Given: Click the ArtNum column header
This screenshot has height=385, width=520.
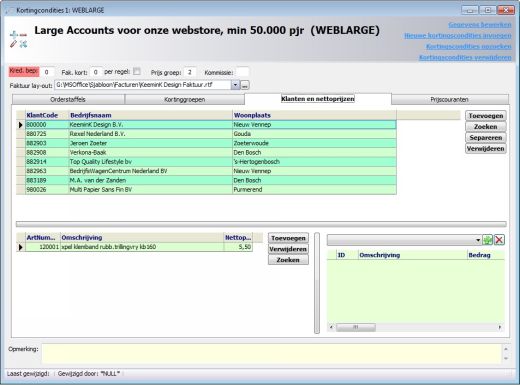Looking at the screenshot, I should point(42,238).
